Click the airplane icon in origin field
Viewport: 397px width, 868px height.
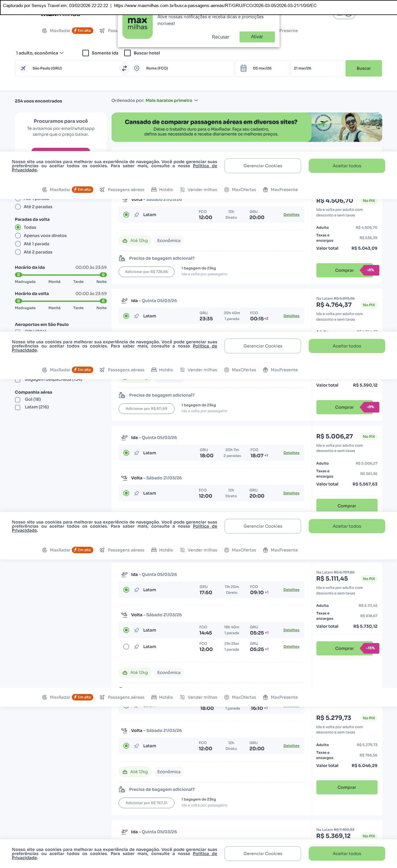click(23, 68)
